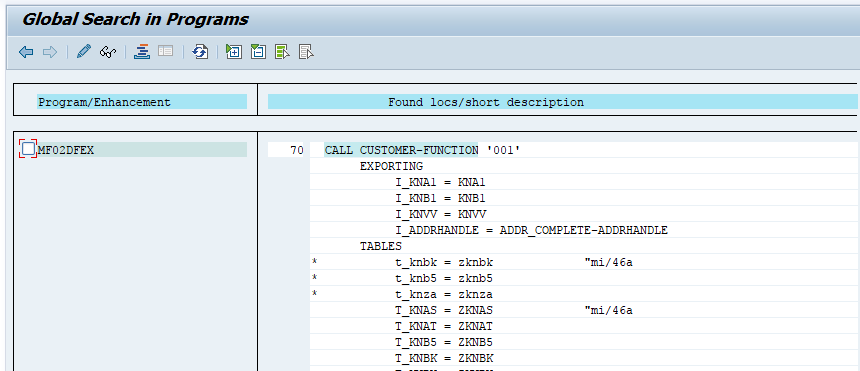Click the pencil Change icon

pos(83,52)
